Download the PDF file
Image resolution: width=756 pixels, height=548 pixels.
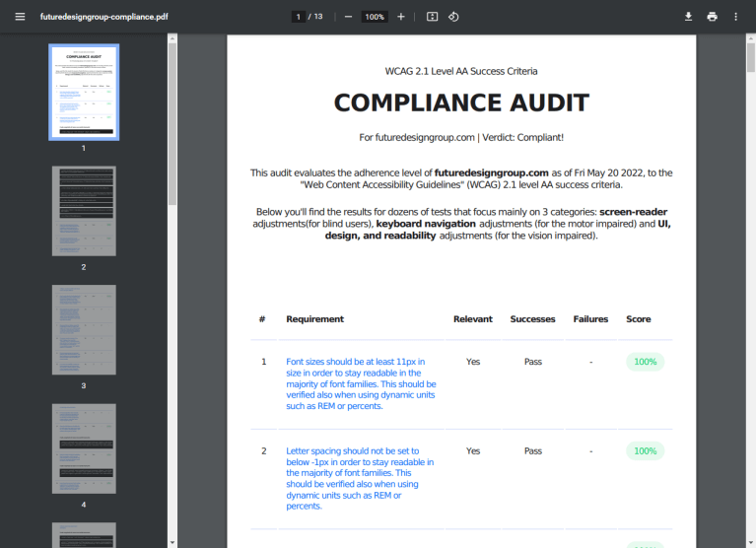coord(688,17)
